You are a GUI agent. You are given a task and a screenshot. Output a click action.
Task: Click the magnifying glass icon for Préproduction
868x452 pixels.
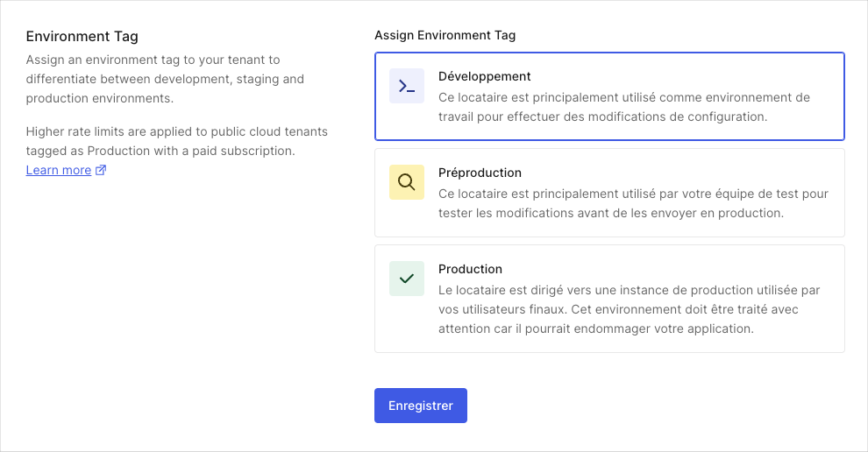click(x=407, y=182)
